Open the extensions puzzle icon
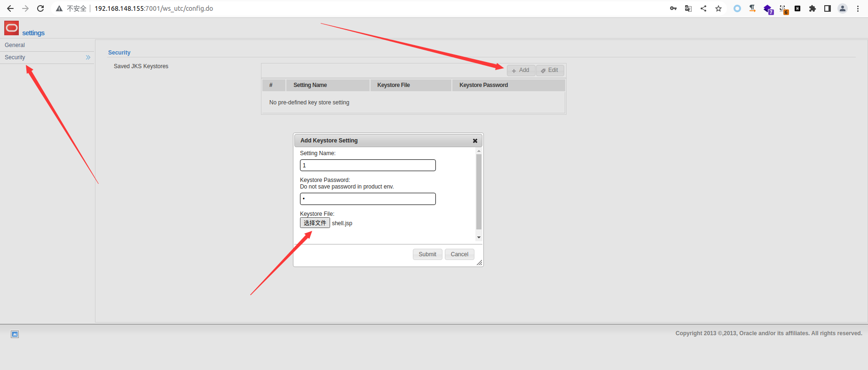The image size is (868, 370). tap(813, 8)
